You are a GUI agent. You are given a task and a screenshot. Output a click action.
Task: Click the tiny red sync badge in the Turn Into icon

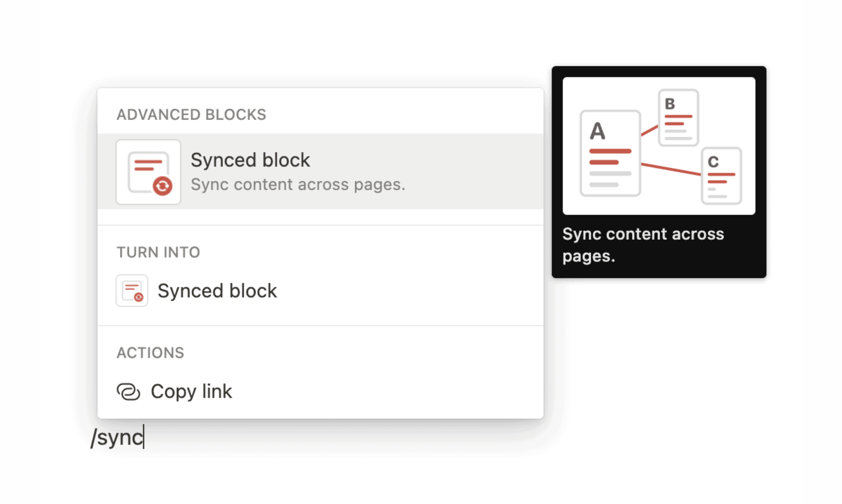click(139, 297)
